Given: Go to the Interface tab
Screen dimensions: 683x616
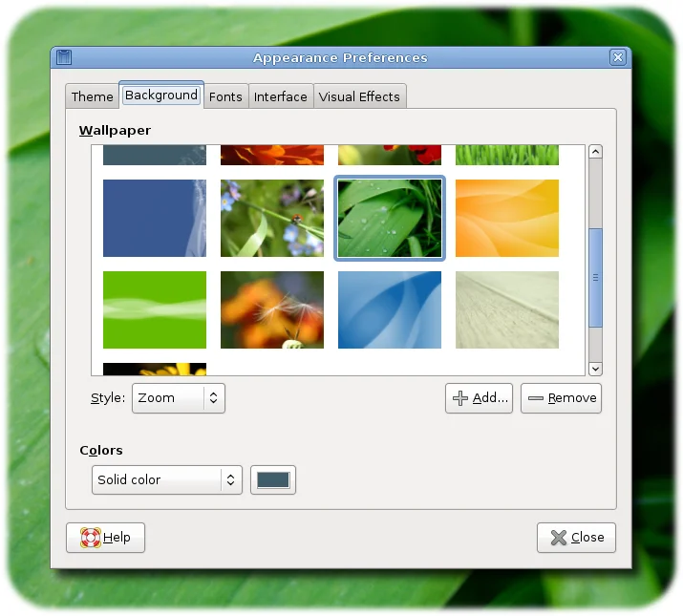Looking at the screenshot, I should pyautogui.click(x=281, y=96).
